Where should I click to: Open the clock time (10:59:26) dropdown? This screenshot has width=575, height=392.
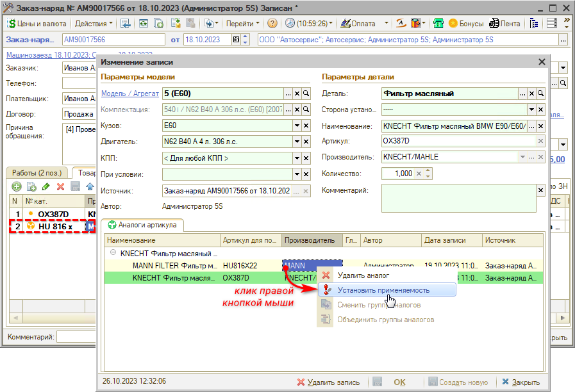[309, 24]
